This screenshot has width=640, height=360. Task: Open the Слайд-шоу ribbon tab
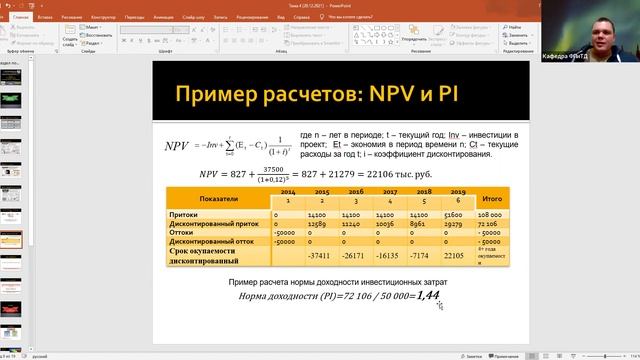click(193, 17)
